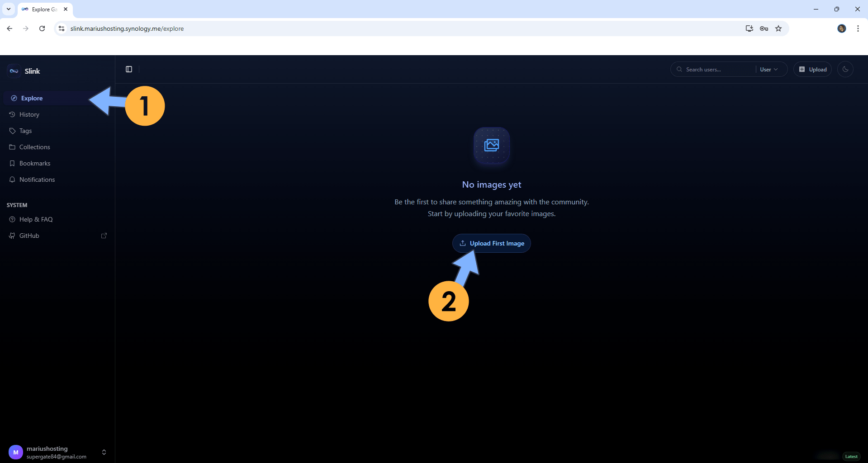The width and height of the screenshot is (868, 463).
Task: Click Upload First Image
Action: click(491, 243)
